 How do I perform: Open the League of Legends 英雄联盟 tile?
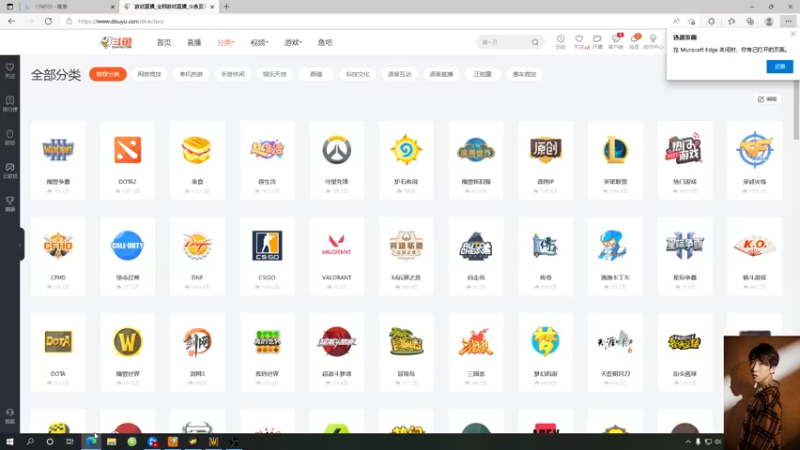615,160
